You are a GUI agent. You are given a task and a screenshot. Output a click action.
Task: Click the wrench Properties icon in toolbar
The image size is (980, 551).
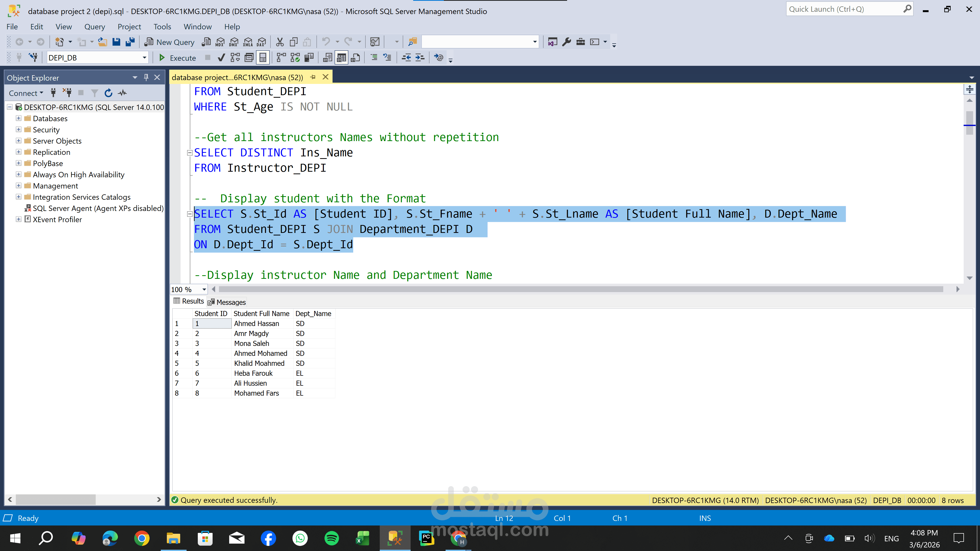567,42
